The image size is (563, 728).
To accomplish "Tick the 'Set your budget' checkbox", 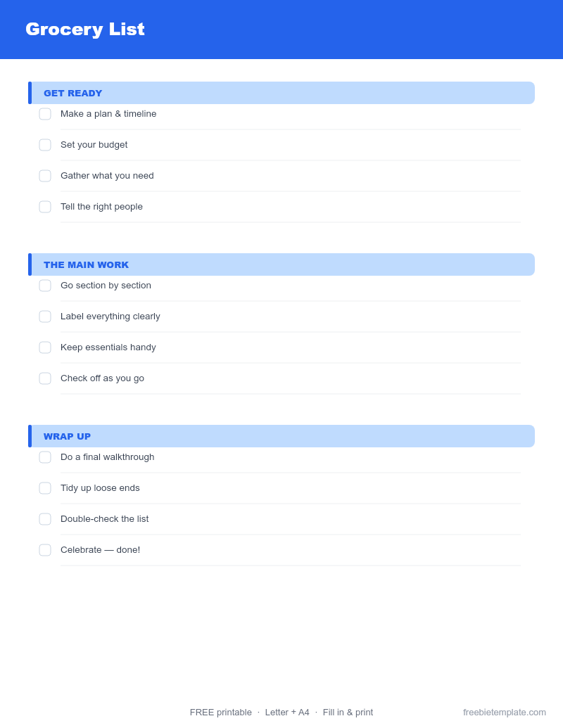I will (45, 145).
